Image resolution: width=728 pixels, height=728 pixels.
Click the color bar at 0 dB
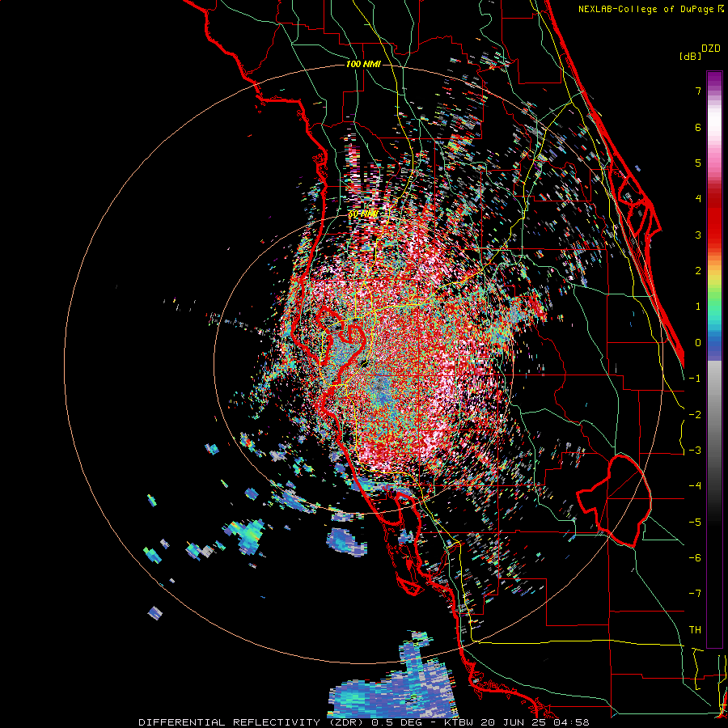(x=714, y=343)
